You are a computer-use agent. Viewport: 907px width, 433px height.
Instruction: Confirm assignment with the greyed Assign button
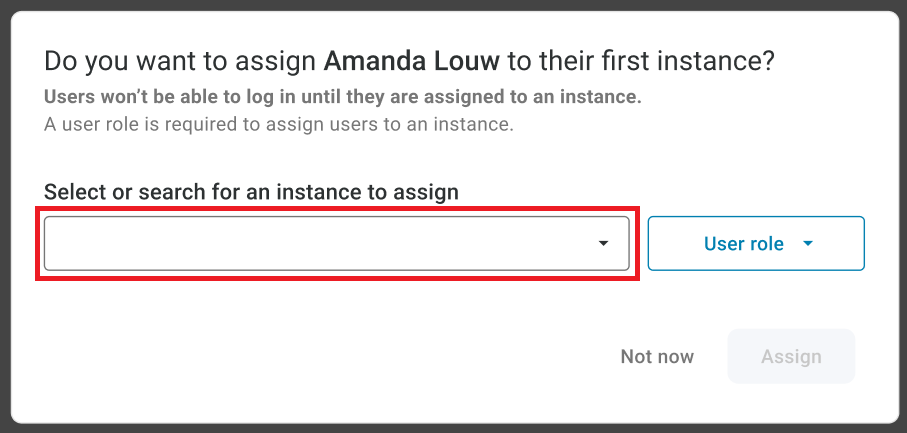click(x=791, y=356)
